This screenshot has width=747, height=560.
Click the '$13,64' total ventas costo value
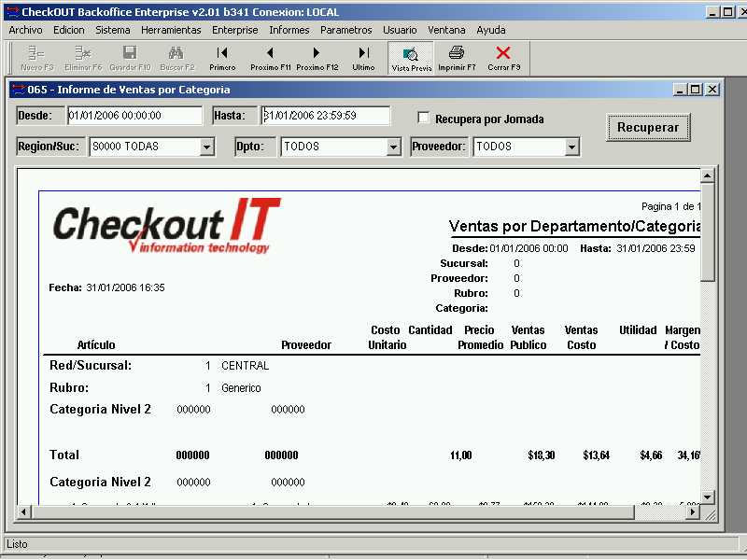[x=596, y=455]
